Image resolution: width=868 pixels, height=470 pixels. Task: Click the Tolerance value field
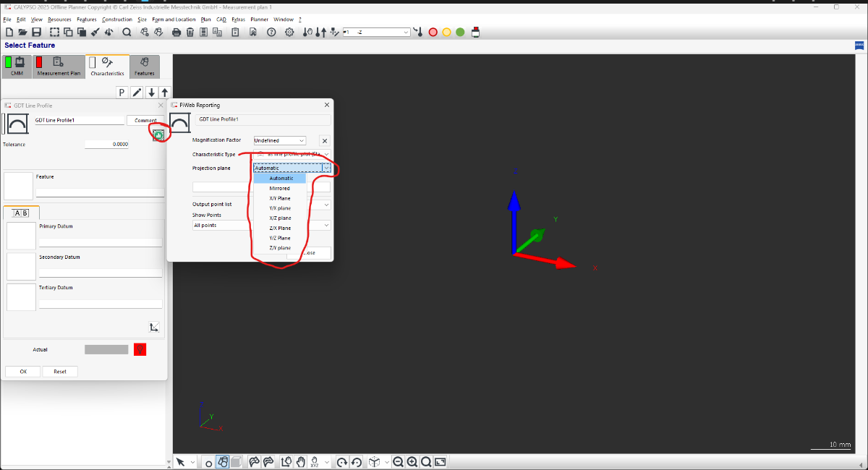pyautogui.click(x=107, y=145)
